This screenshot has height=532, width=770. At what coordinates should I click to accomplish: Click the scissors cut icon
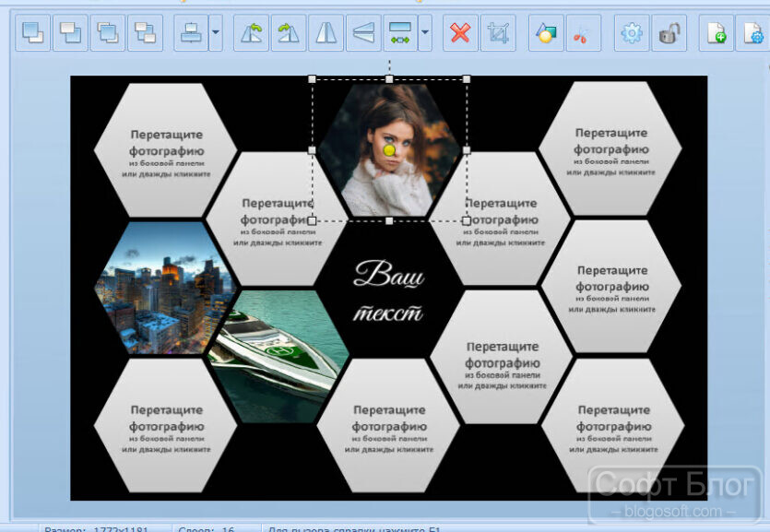584,33
